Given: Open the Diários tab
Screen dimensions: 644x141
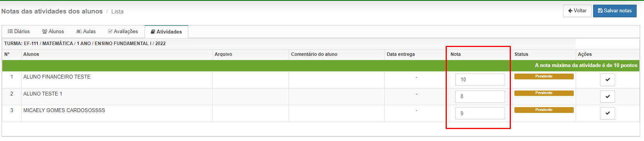Looking at the screenshot, I should tap(19, 32).
